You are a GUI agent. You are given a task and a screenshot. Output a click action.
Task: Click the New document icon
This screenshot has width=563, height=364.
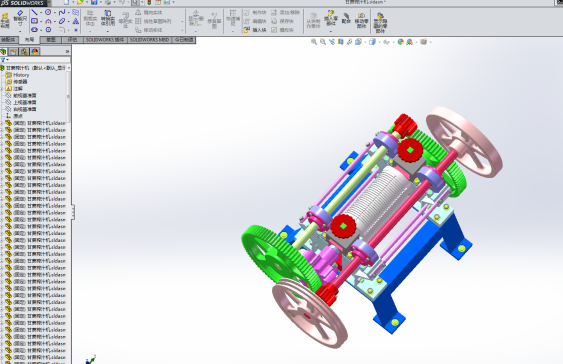pyautogui.click(x=66, y=2)
